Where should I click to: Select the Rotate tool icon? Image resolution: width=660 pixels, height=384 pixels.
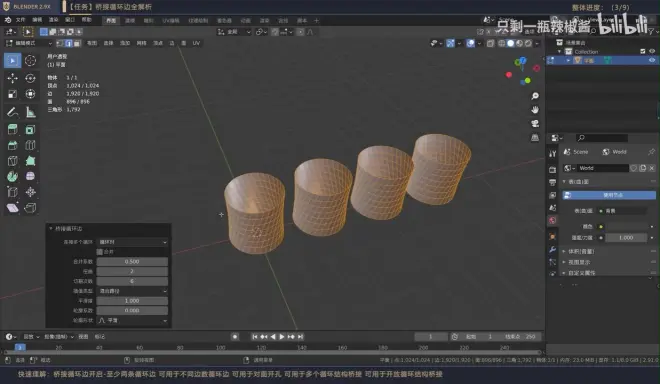(x=30, y=78)
